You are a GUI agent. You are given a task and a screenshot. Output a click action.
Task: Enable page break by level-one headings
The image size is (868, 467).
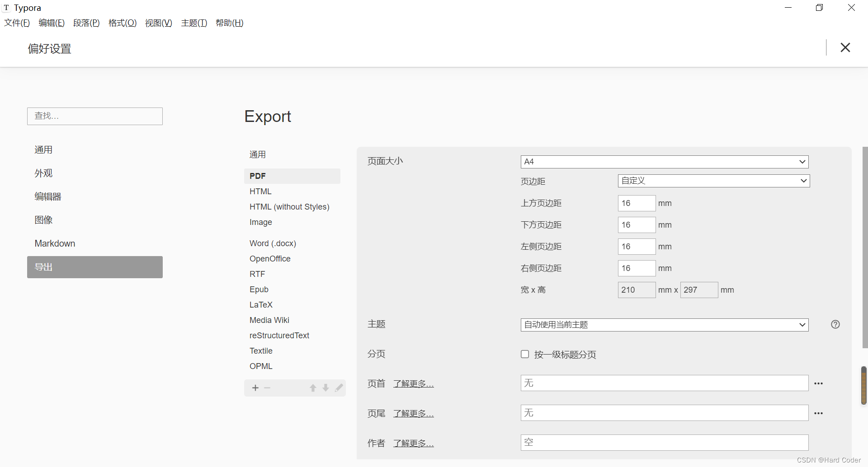tap(525, 354)
